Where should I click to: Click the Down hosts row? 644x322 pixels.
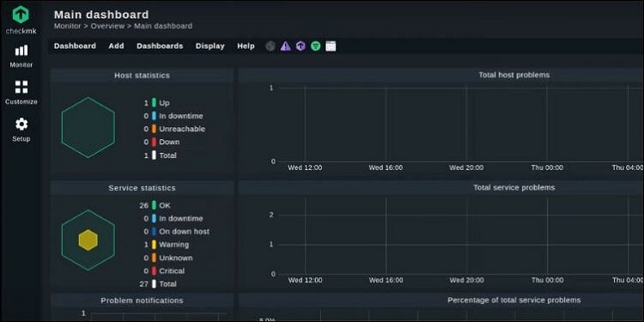point(161,142)
